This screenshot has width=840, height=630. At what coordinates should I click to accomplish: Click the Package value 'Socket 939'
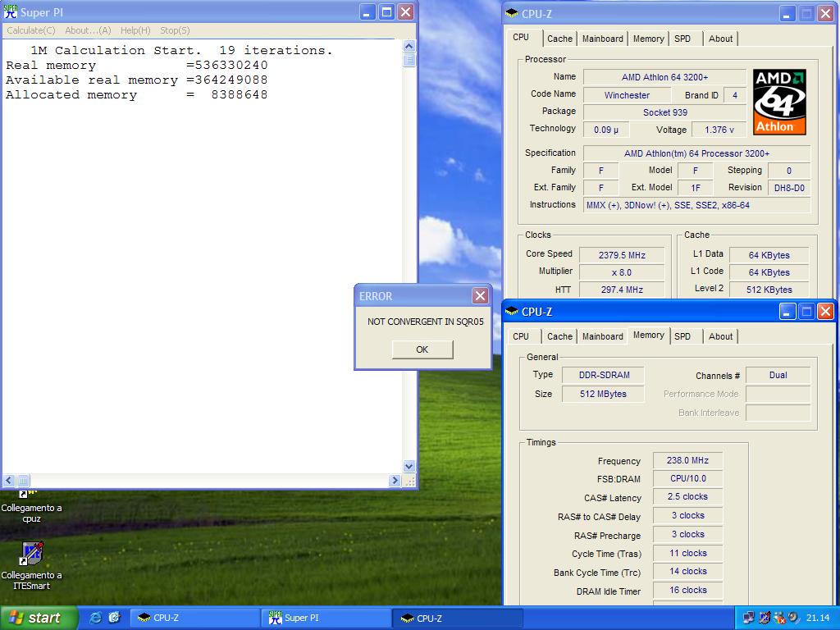click(664, 112)
